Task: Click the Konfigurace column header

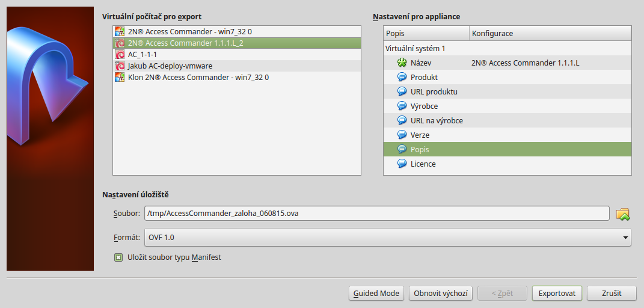Action: click(550, 33)
